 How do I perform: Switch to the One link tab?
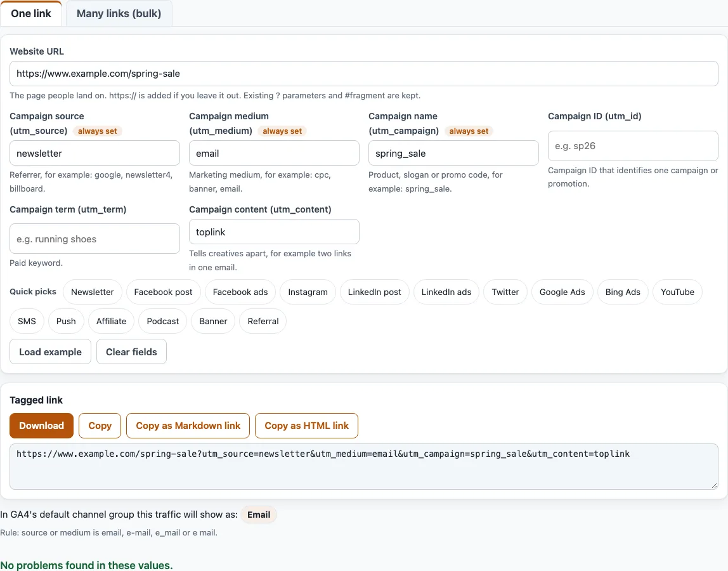[x=31, y=13]
